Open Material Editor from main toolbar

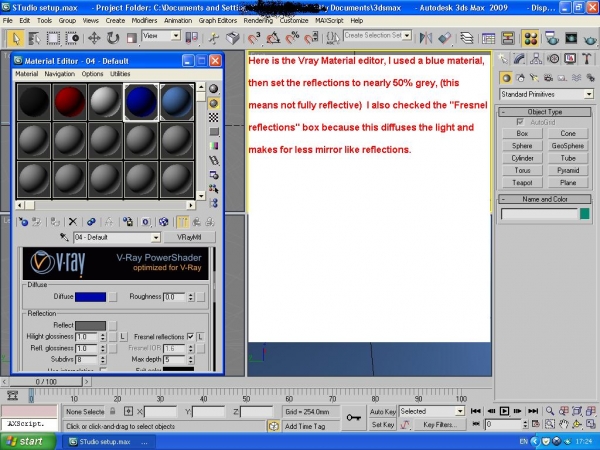coord(531,38)
